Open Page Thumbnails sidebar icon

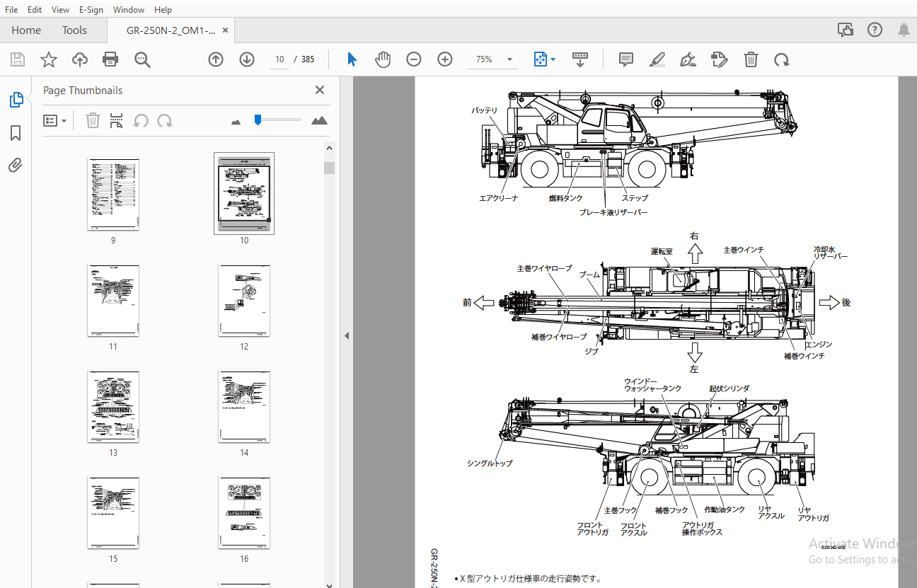(16, 100)
